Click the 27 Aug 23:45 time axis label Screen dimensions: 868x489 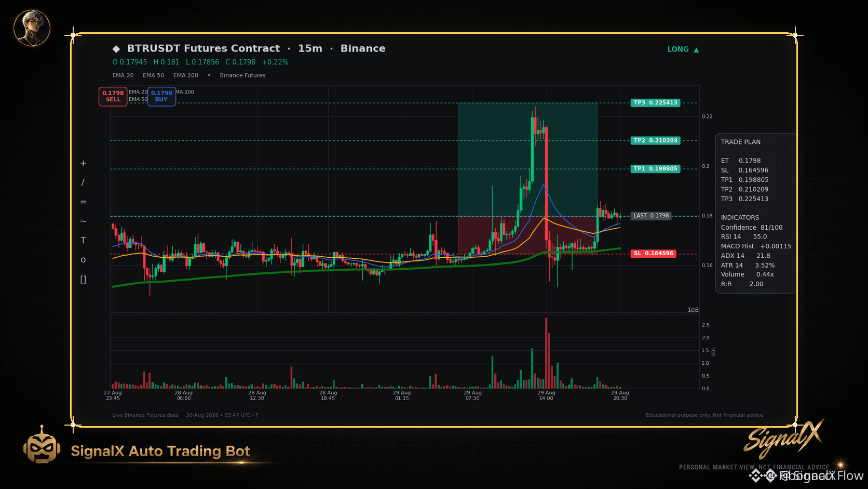pyautogui.click(x=113, y=395)
